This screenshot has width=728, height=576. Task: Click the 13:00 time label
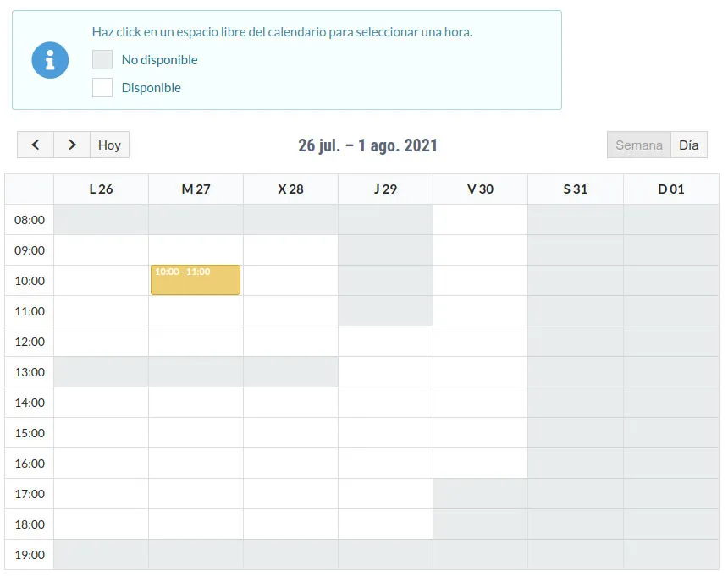click(x=30, y=372)
